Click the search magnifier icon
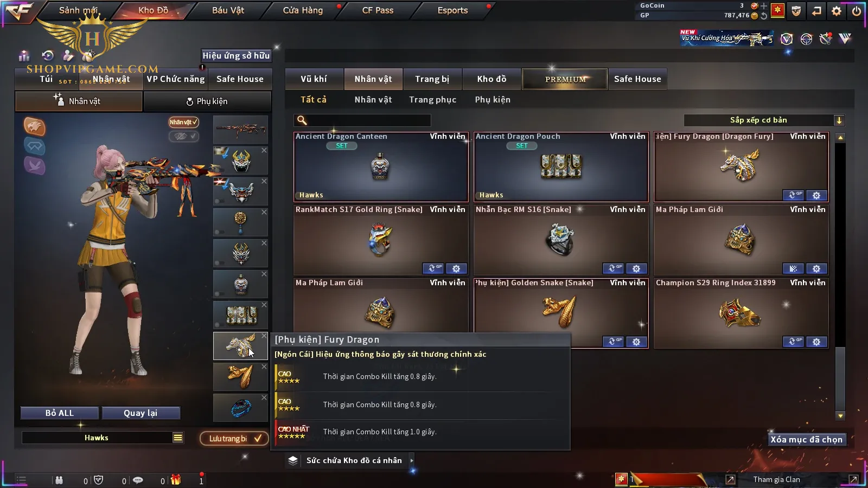 coord(302,120)
